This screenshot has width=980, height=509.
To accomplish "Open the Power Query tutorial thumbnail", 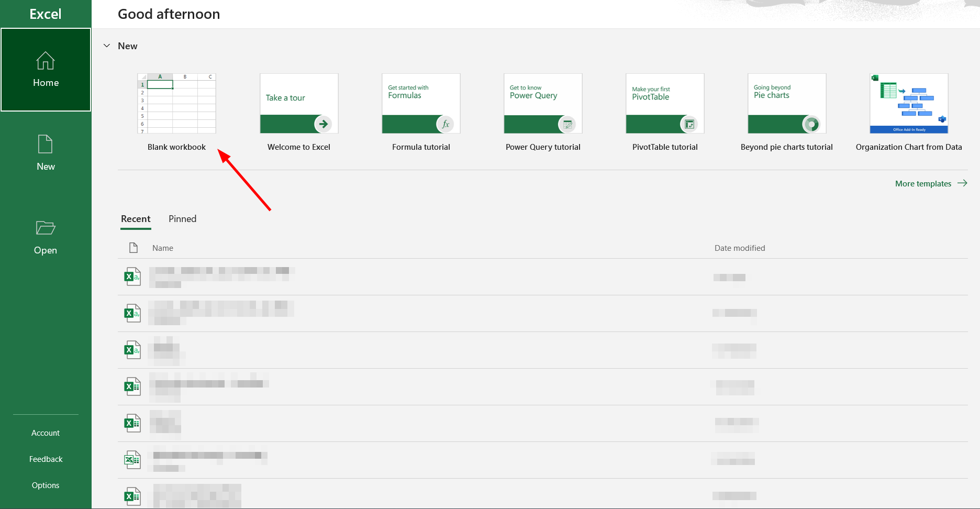I will click(x=543, y=103).
